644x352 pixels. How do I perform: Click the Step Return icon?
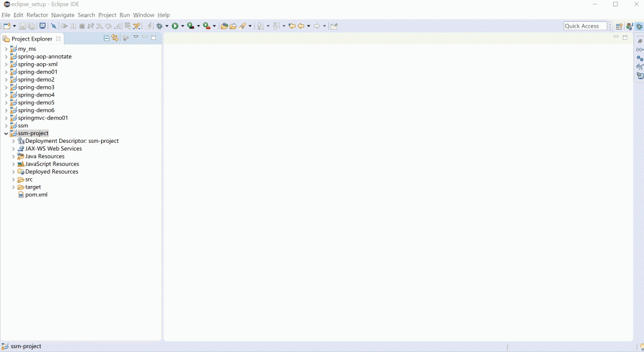117,26
